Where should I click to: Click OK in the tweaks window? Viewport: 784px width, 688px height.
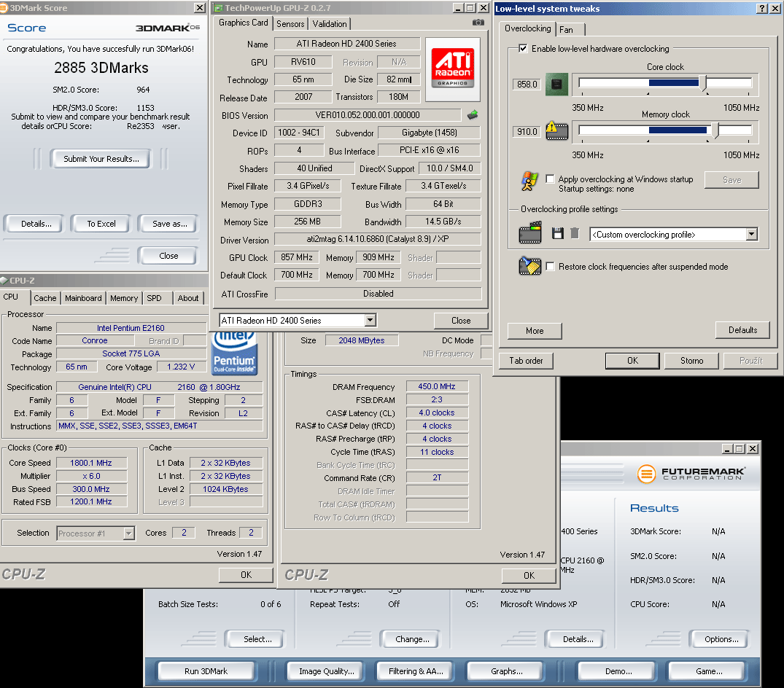pyautogui.click(x=632, y=361)
